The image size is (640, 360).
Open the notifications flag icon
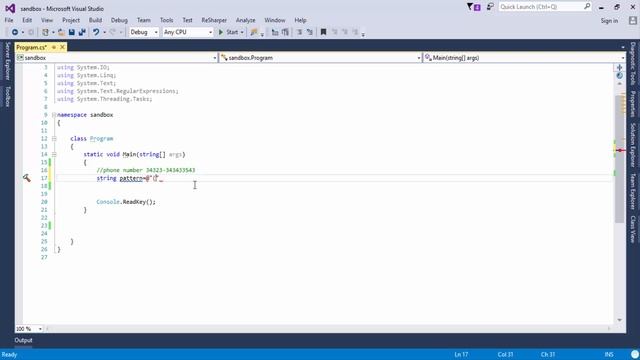click(473, 7)
